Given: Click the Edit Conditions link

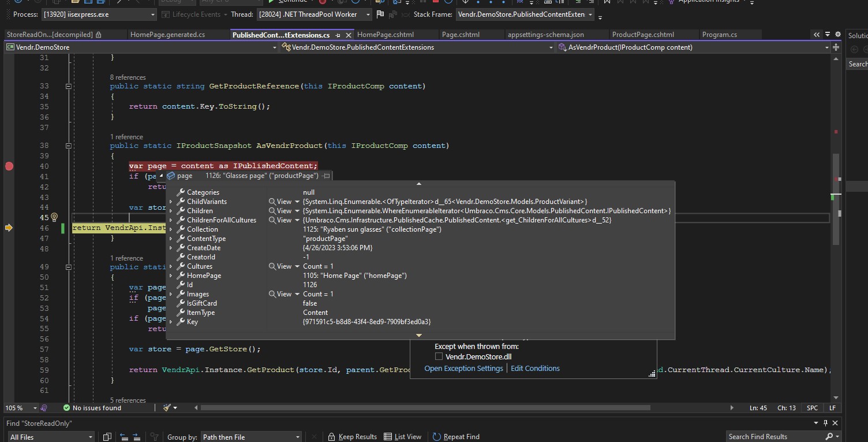Looking at the screenshot, I should [x=535, y=369].
